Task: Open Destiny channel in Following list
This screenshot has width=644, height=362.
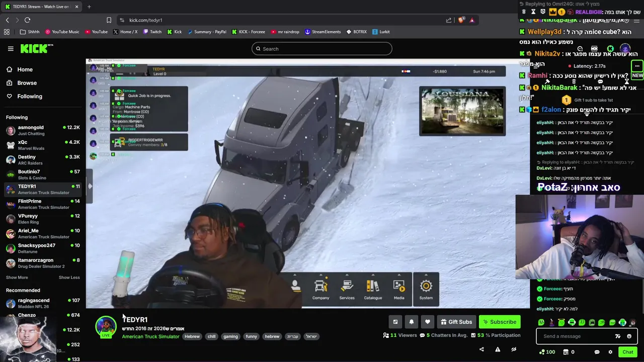Action: [x=43, y=160]
